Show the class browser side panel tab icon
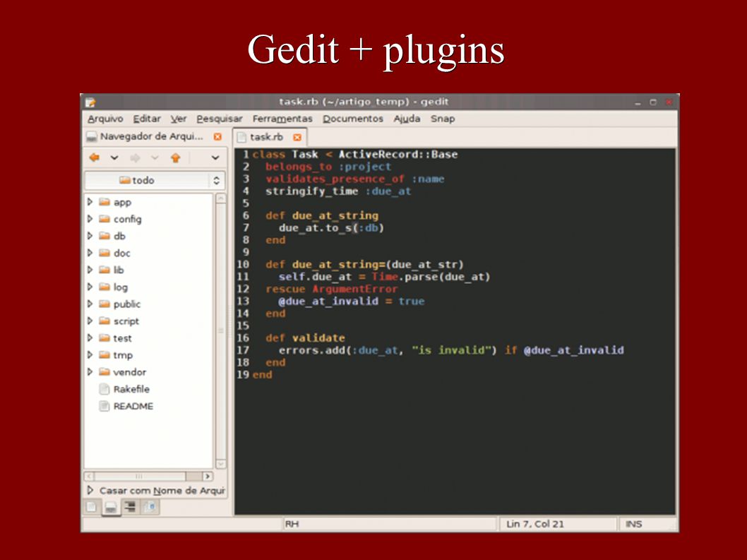The width and height of the screenshot is (747, 560). [130, 506]
